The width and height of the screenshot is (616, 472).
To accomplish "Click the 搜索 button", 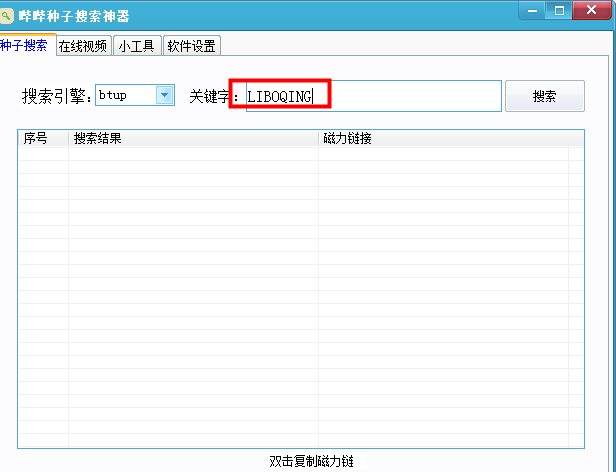I will tap(544, 96).
